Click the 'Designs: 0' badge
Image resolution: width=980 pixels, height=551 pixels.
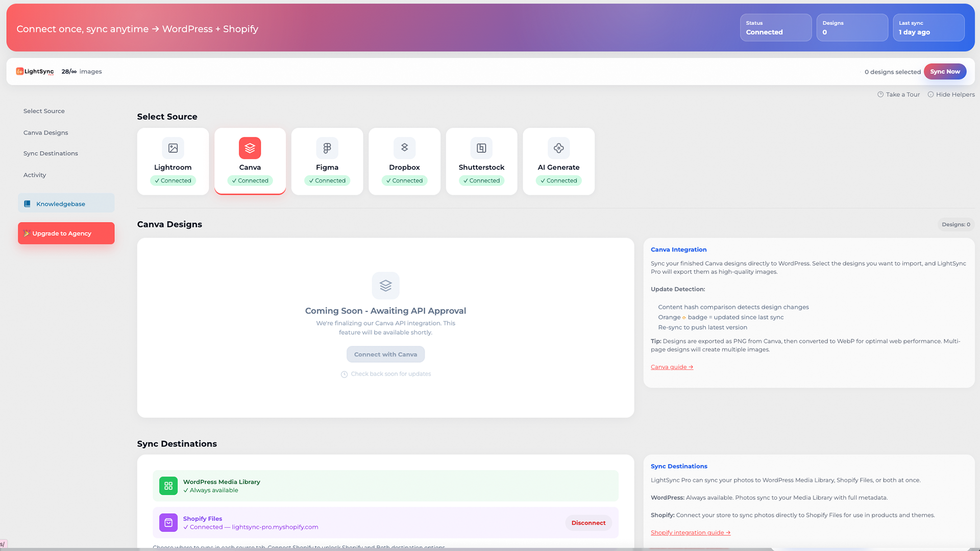[956, 224]
